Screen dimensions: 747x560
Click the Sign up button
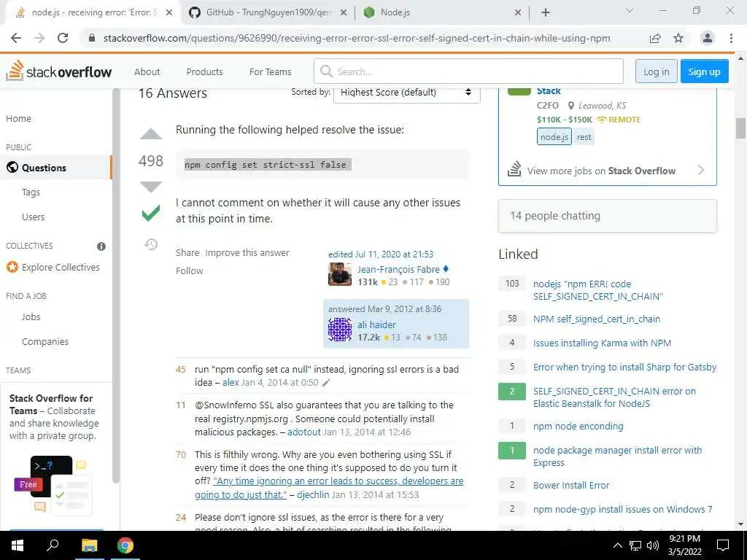click(704, 71)
